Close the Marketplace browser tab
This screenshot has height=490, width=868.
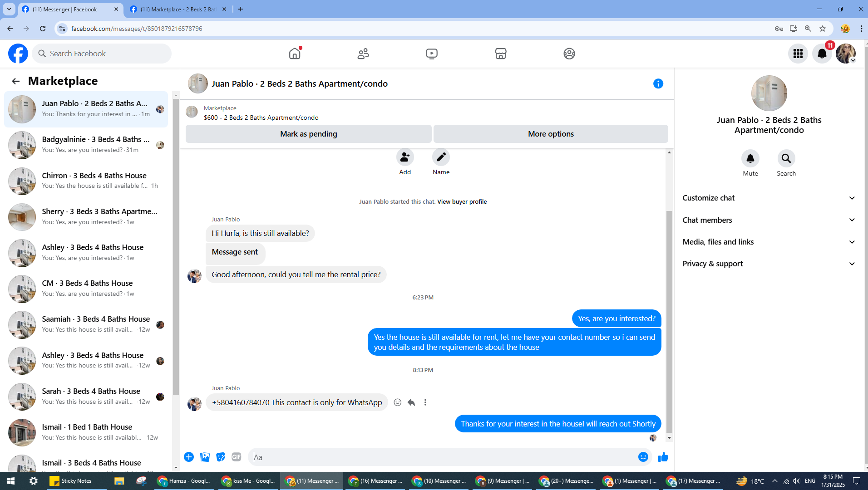(224, 9)
